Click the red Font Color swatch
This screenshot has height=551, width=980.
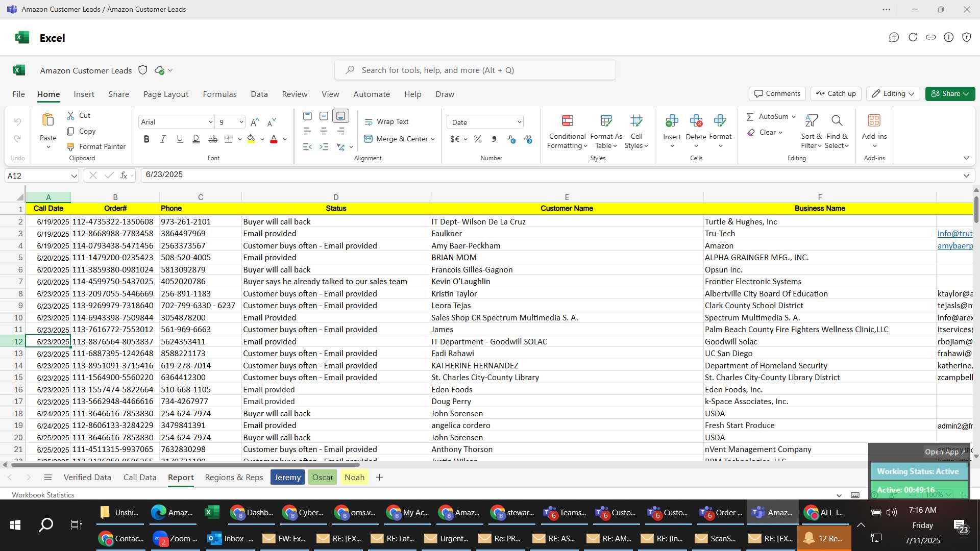coord(274,139)
